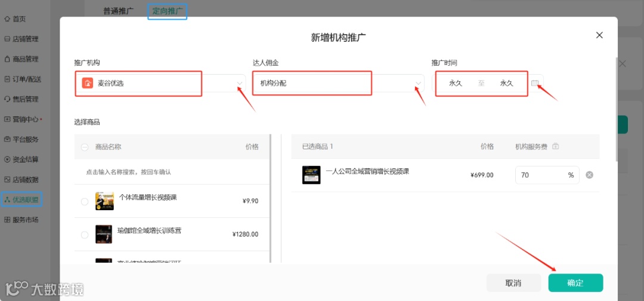The image size is (644, 301).
Task: Expand the 达人佣金 dropdown arrow
Action: pyautogui.click(x=418, y=84)
